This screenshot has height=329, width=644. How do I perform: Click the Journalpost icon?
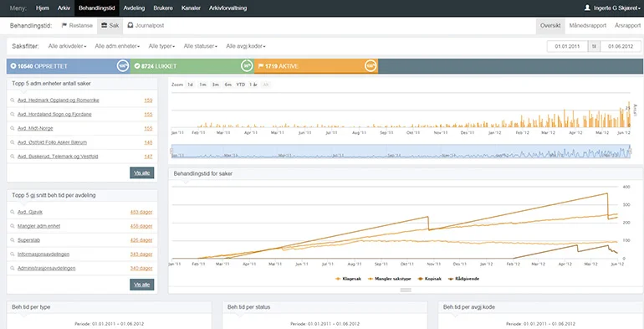[130, 25]
